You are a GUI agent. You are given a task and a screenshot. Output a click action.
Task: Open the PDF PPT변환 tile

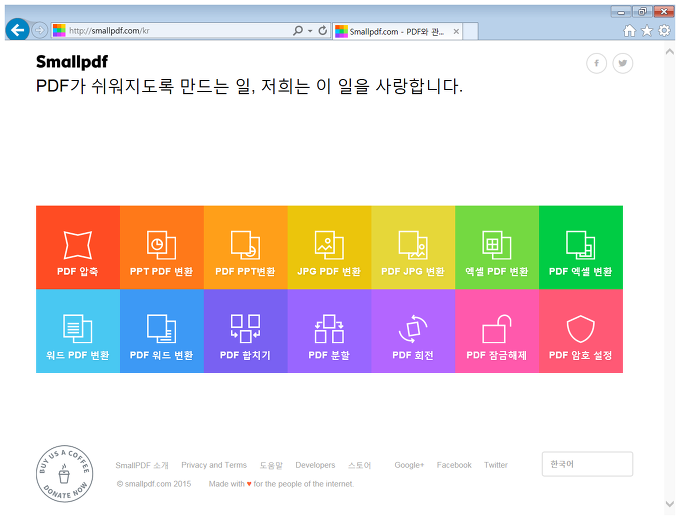(x=245, y=247)
